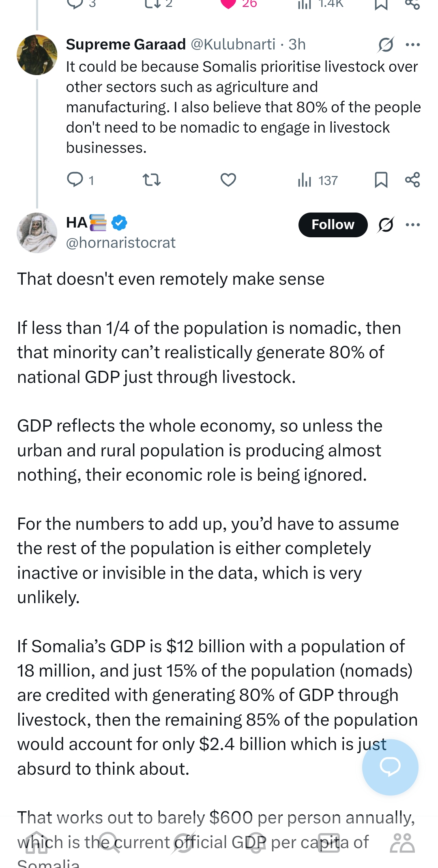
Task: Tap HA's profile picture
Action: pyautogui.click(x=37, y=233)
